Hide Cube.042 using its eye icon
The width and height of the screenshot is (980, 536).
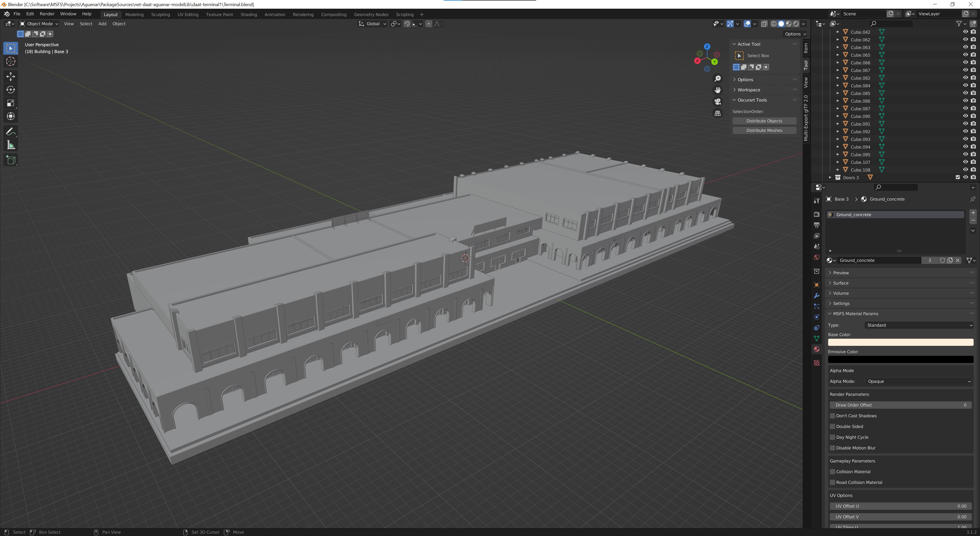coord(965,32)
